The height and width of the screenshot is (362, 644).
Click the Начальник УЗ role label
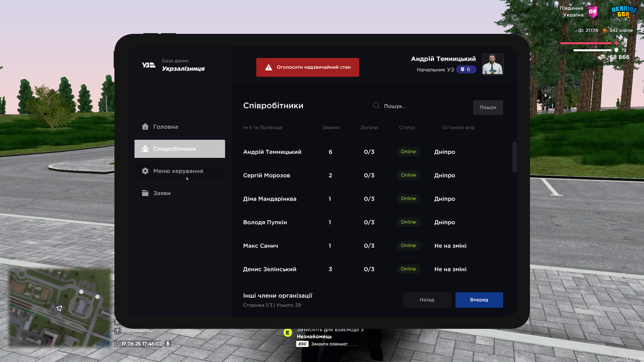point(435,70)
